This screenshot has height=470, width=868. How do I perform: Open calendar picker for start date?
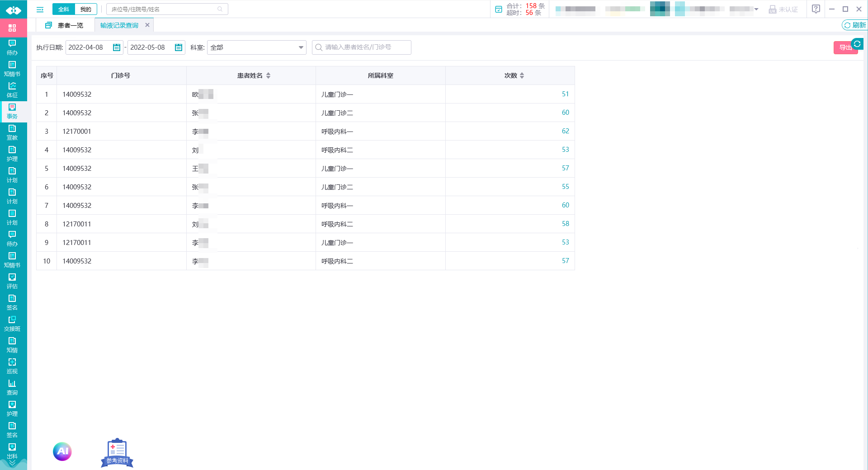click(117, 47)
